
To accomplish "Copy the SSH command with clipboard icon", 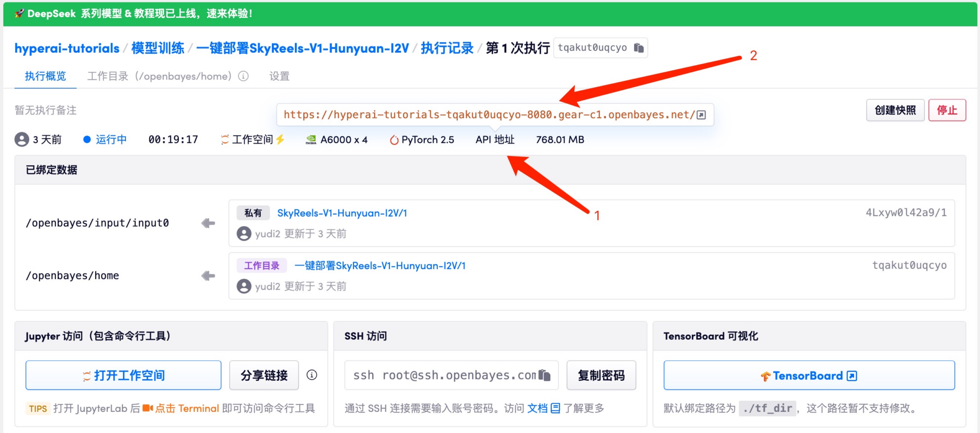I will 545,375.
